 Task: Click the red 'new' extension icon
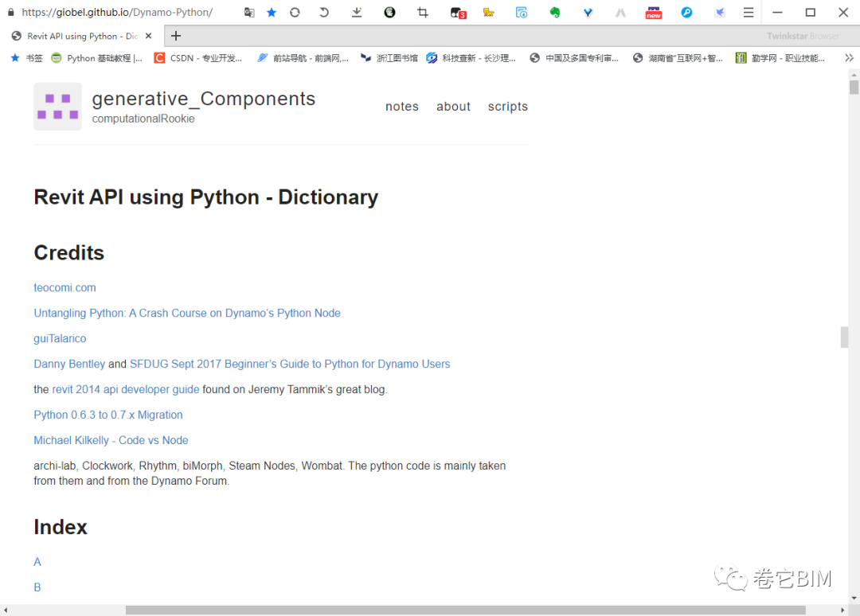(654, 13)
